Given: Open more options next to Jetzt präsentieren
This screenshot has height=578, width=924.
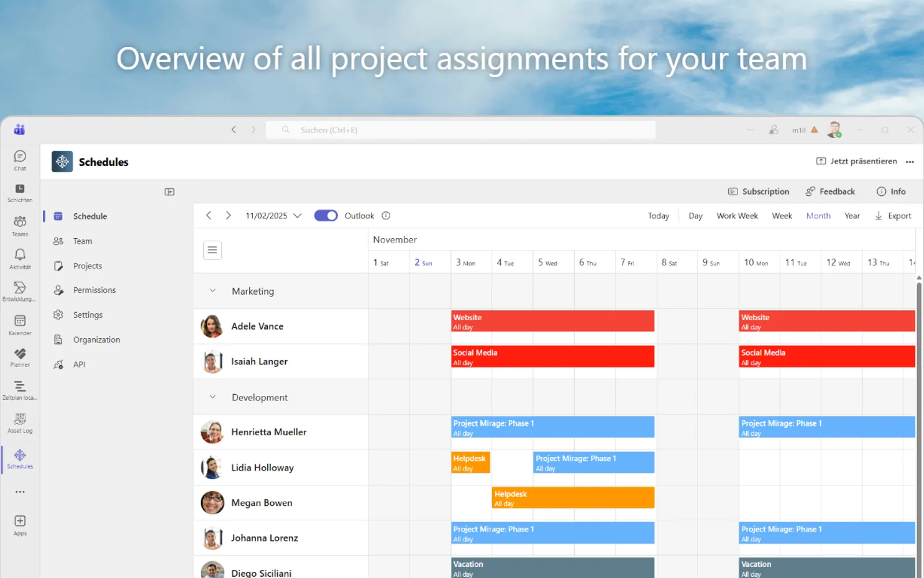Looking at the screenshot, I should 910,162.
